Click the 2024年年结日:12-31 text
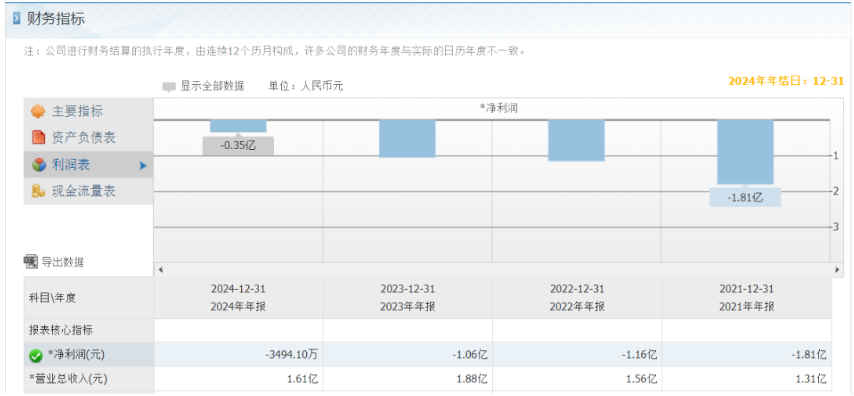854x396 pixels. (786, 81)
